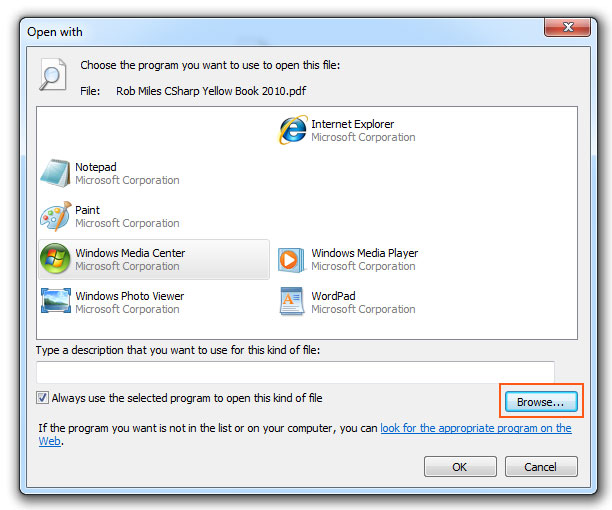Image resolution: width=612 pixels, height=510 pixels.
Task: Click the 'Windows Media Player' label
Action: pyautogui.click(x=365, y=253)
